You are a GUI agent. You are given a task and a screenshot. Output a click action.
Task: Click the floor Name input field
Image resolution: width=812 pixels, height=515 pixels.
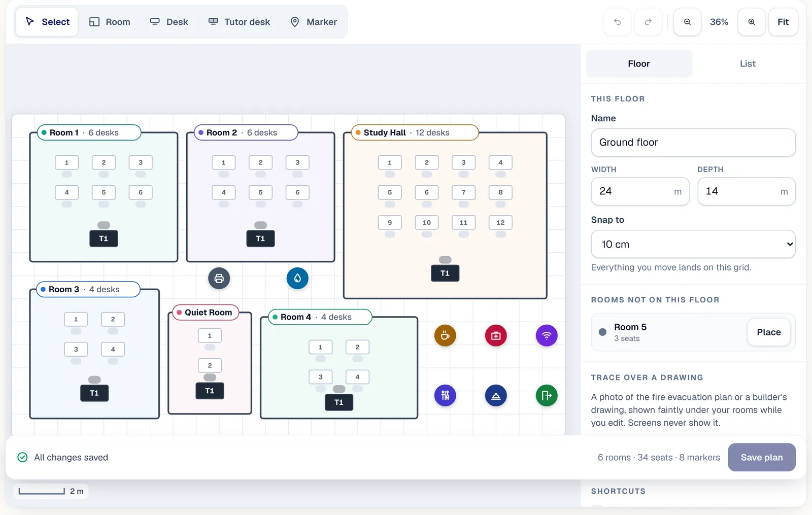point(693,142)
